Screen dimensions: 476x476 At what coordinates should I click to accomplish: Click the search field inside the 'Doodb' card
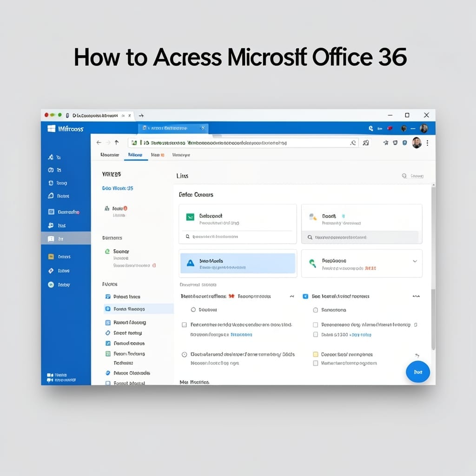tap(361, 237)
